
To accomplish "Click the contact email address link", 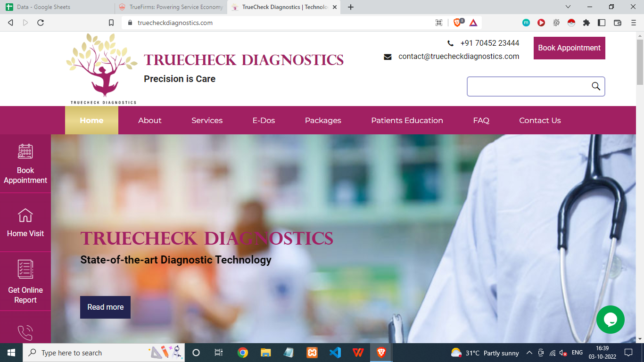I will (x=459, y=56).
